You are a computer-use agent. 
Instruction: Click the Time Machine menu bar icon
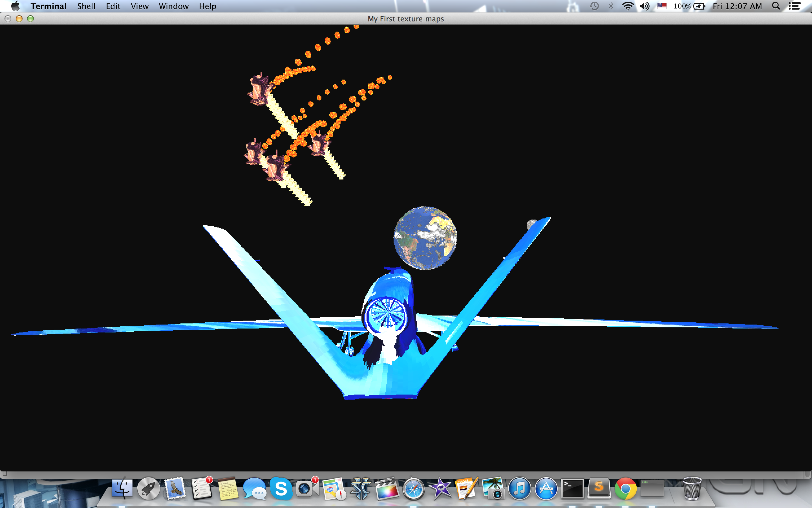click(594, 6)
